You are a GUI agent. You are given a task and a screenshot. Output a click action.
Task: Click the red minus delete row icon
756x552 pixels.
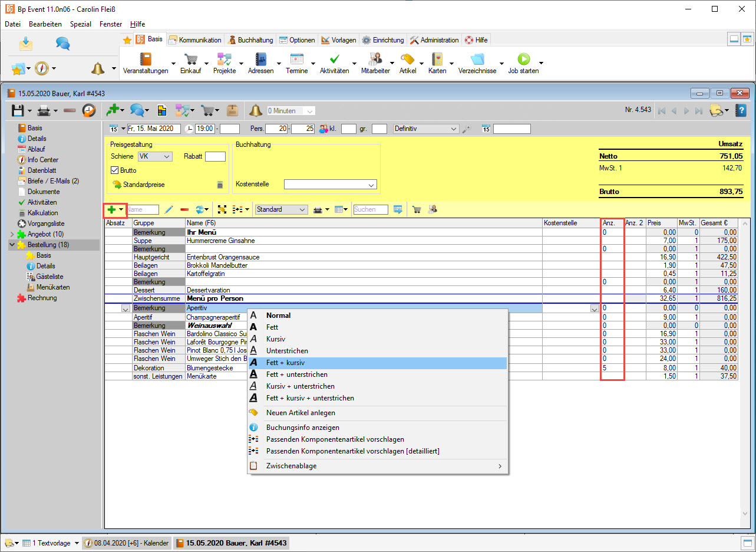[x=184, y=209]
